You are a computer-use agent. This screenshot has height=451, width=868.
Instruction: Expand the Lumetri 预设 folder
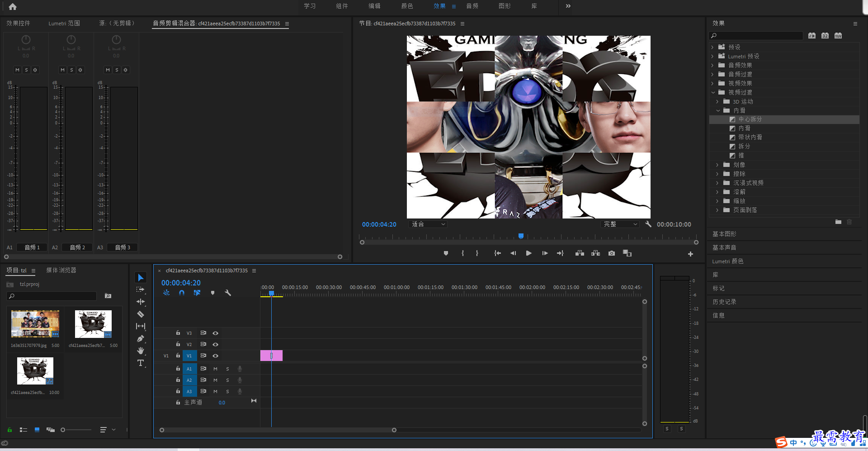712,56
